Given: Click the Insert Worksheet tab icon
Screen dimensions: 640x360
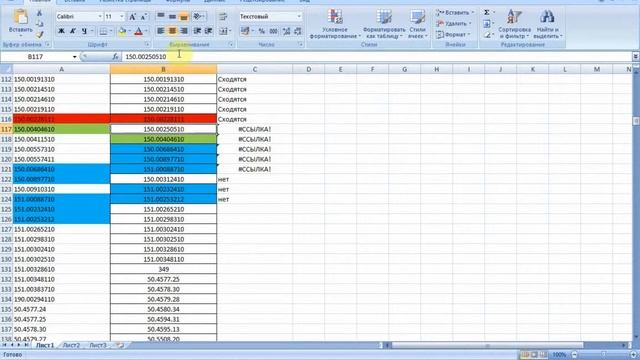Looking at the screenshot, I should coord(120,345).
